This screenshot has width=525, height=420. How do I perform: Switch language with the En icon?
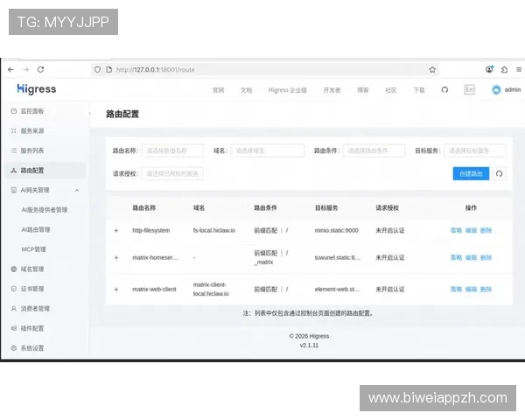[469, 90]
